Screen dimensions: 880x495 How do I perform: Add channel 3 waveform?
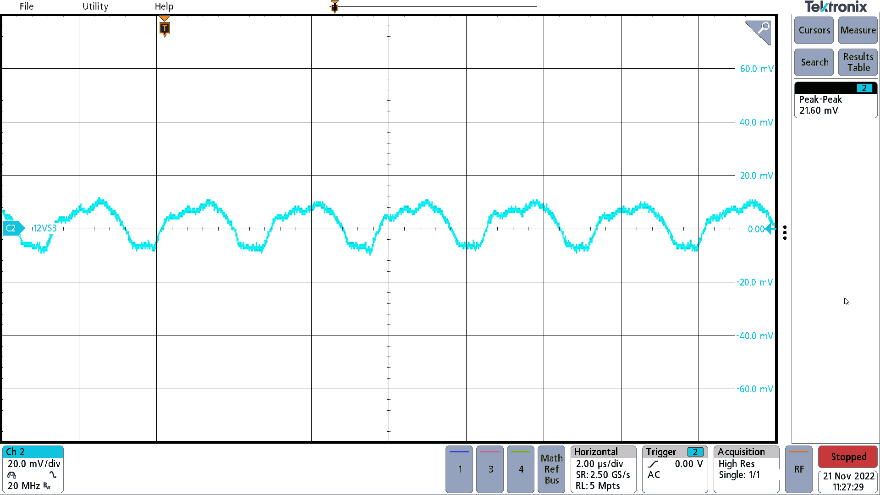[490, 469]
